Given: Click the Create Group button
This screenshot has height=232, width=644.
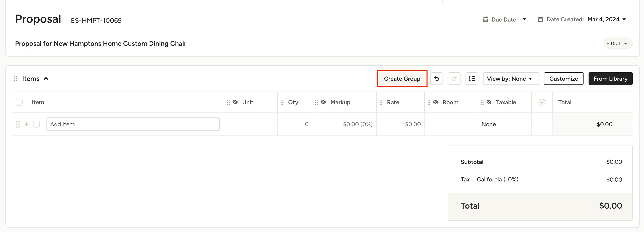Looking at the screenshot, I should click(402, 79).
